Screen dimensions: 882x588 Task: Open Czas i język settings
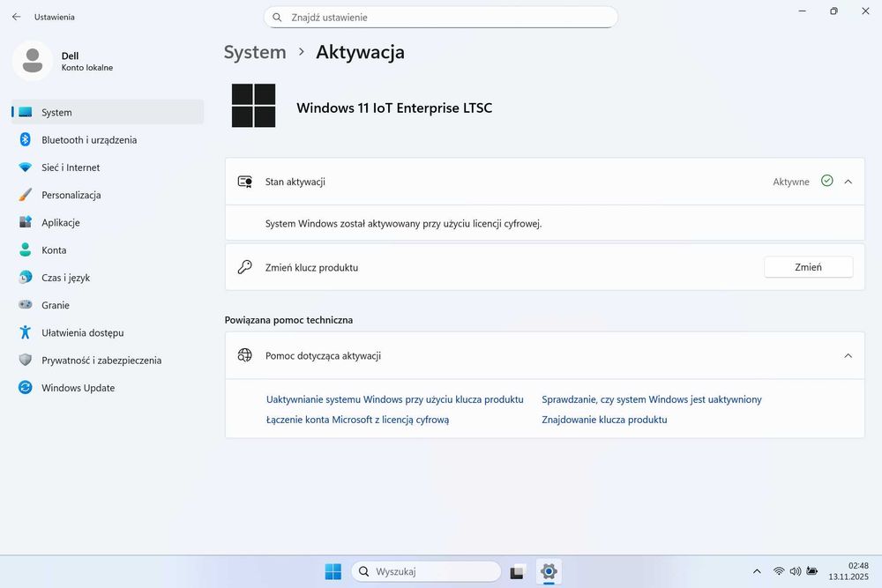click(108, 278)
